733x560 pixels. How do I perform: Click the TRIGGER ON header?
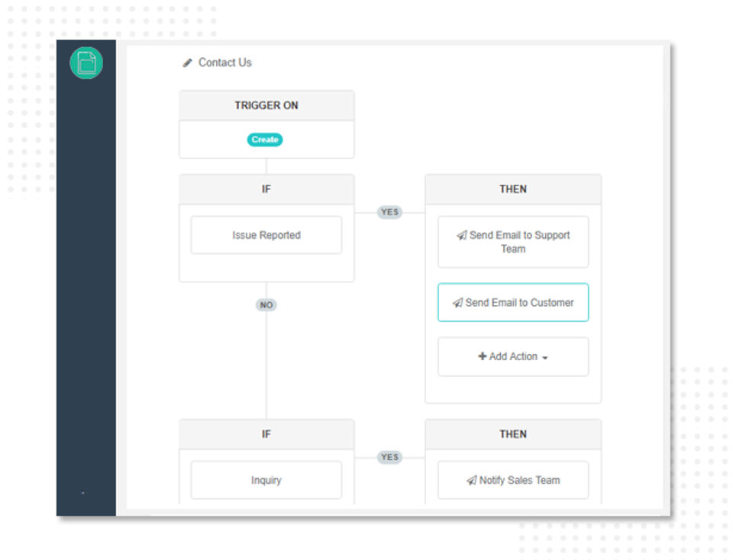(x=266, y=105)
